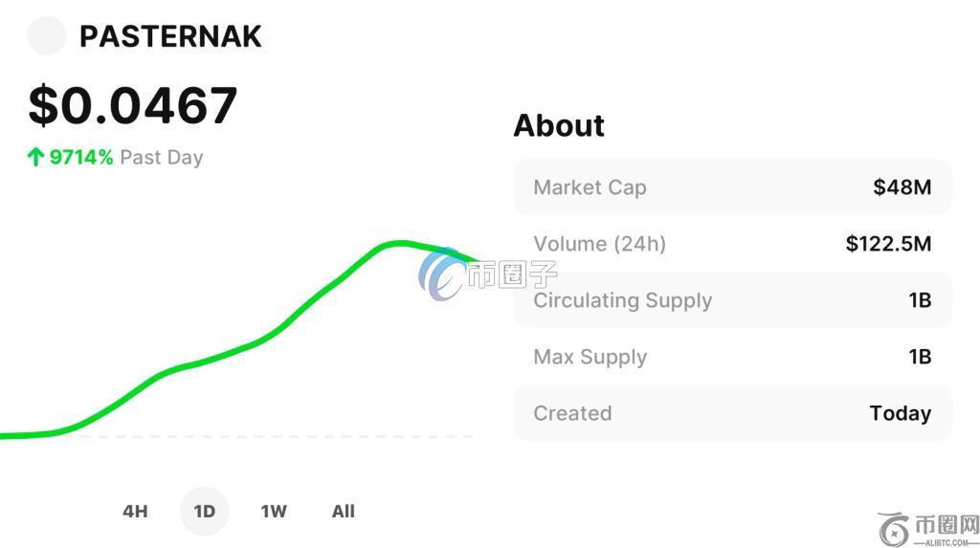Click the Created Today row
The image size is (980, 548).
coord(732,413)
